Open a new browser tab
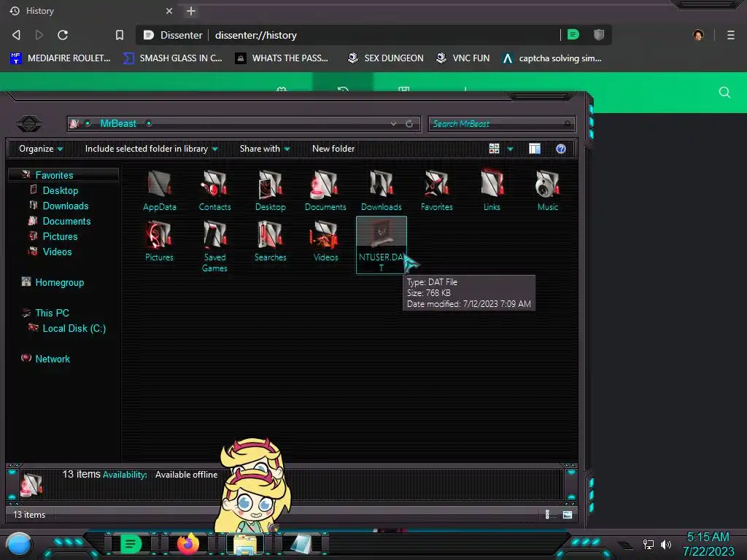 191,11
